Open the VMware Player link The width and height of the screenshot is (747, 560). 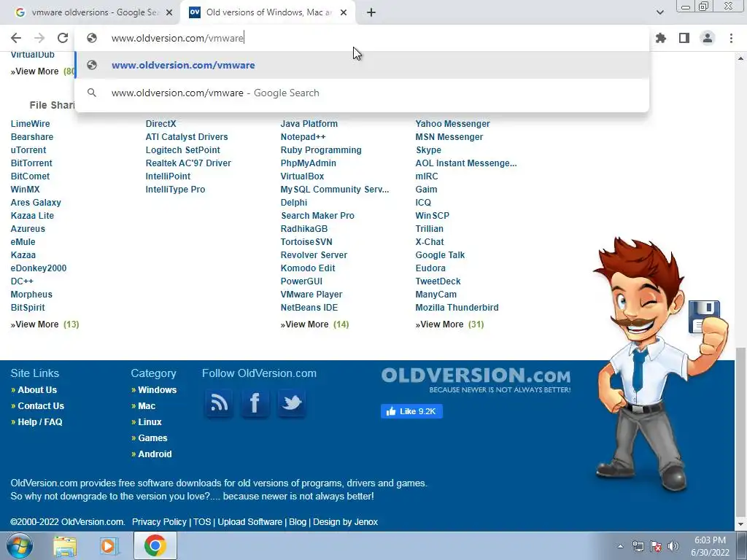[311, 295]
